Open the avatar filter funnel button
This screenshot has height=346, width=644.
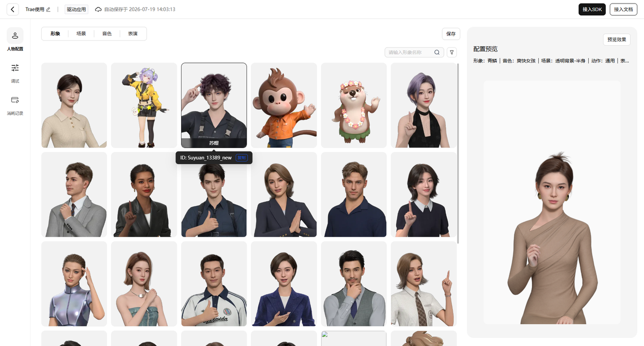coord(452,52)
